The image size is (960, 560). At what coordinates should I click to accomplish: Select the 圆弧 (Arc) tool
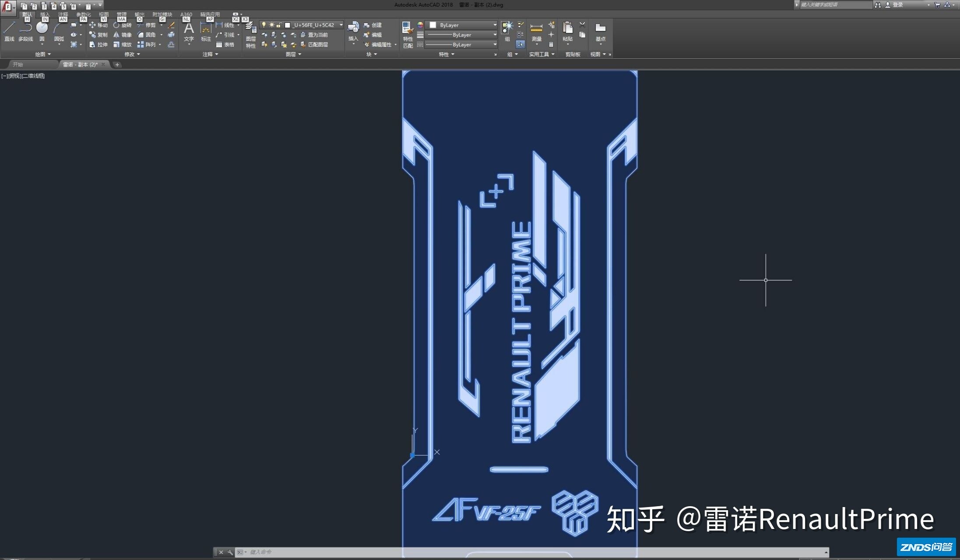59,31
